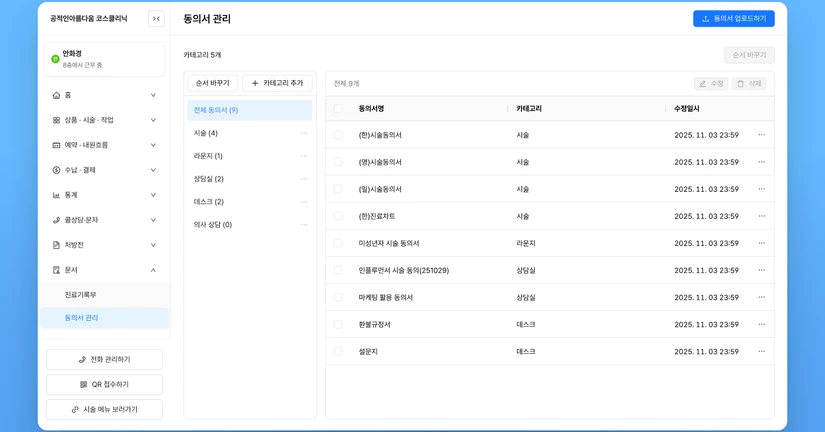Click the 카테고리 column header

[x=529, y=108]
